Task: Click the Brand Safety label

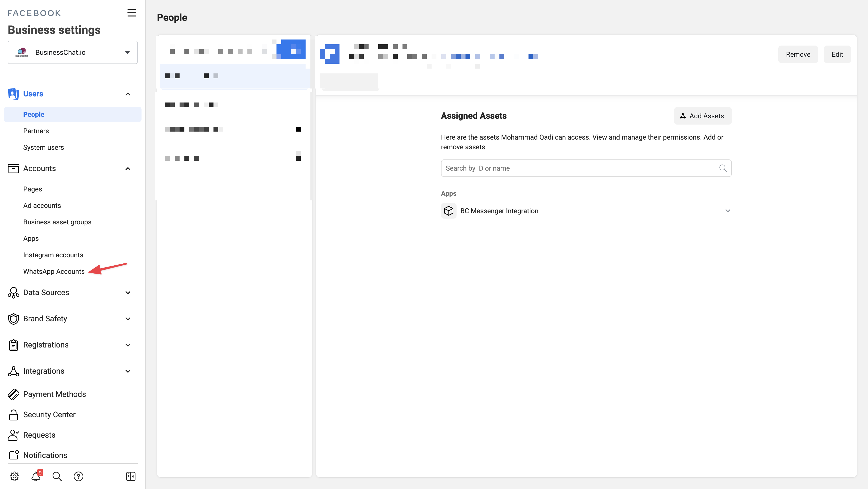Action: pyautogui.click(x=45, y=319)
